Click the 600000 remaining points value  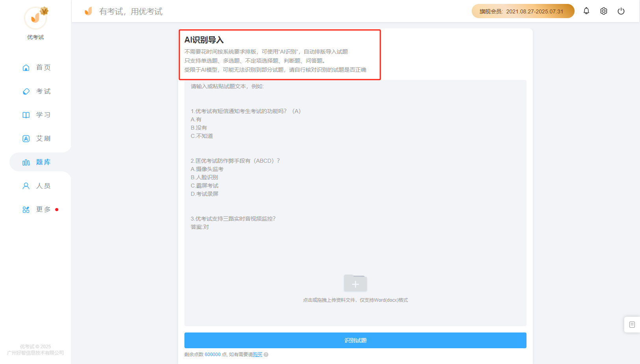click(213, 355)
